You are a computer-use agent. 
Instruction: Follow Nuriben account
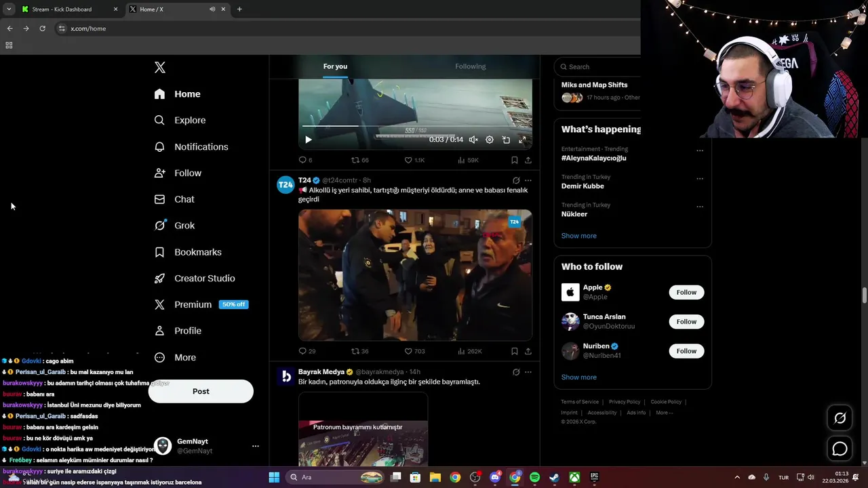[686, 350]
